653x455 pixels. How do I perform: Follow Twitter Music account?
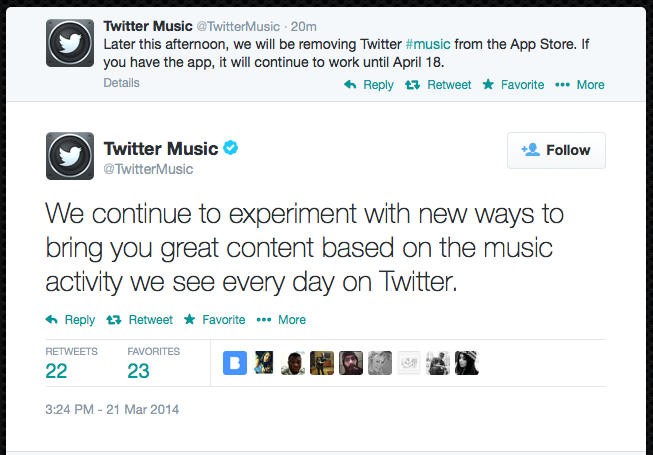click(556, 150)
